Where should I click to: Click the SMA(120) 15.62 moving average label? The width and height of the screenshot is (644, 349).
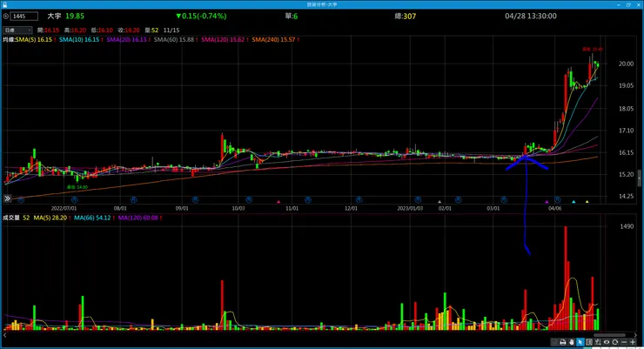point(225,40)
